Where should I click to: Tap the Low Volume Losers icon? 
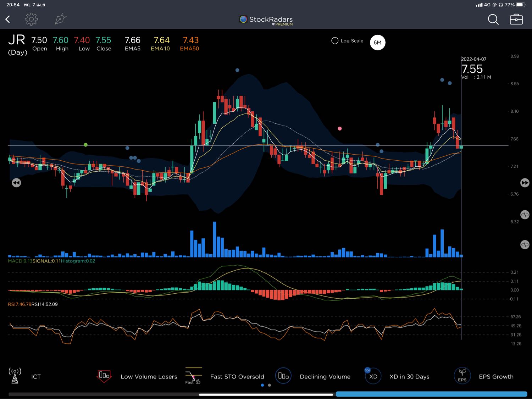coord(104,376)
